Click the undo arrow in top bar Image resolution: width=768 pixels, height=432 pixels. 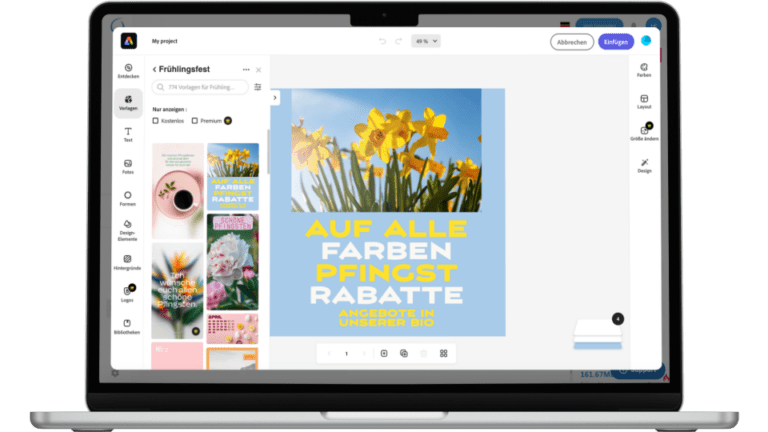pyautogui.click(x=382, y=41)
